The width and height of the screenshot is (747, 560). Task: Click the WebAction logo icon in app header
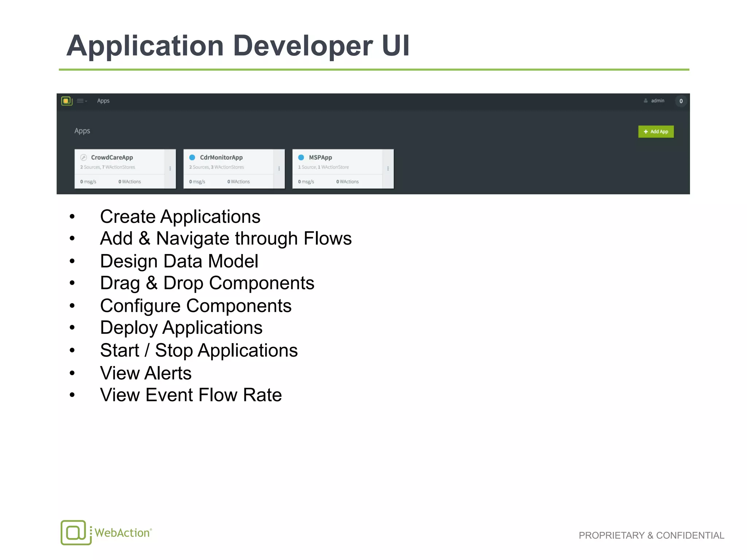[67, 101]
